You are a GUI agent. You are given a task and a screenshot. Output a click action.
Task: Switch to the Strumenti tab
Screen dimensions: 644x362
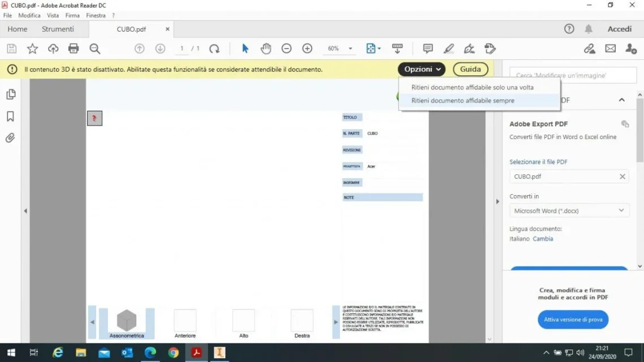(58, 29)
